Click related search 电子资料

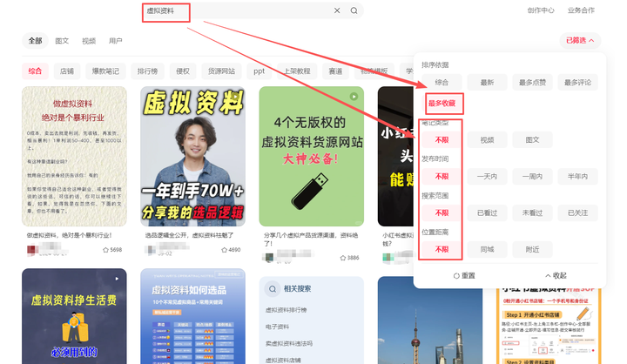277,327
